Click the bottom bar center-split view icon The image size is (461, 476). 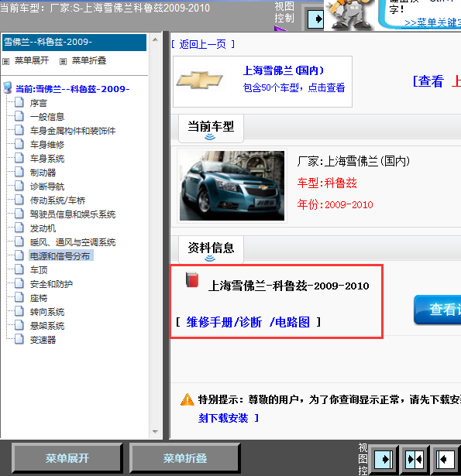[x=415, y=459]
